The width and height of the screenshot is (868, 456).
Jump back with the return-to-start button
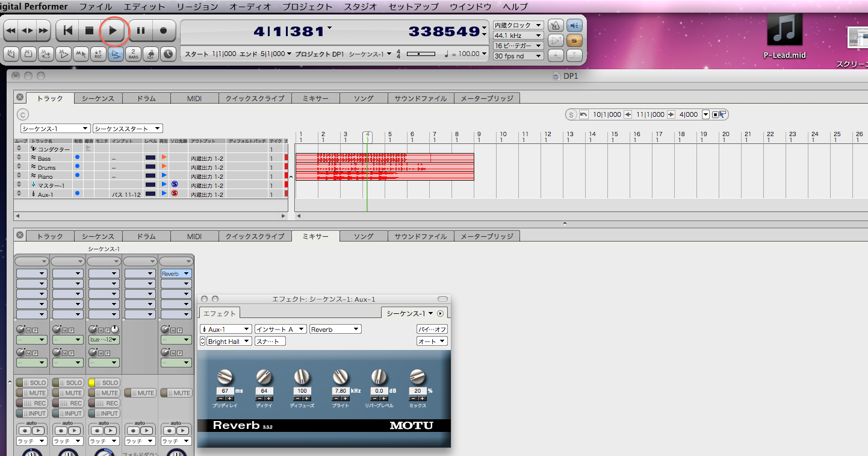click(67, 30)
